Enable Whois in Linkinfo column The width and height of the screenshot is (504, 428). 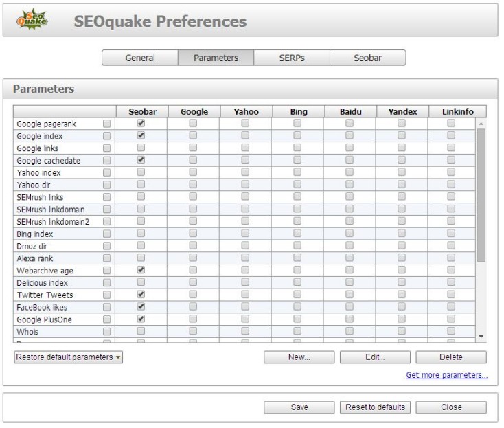pos(451,331)
